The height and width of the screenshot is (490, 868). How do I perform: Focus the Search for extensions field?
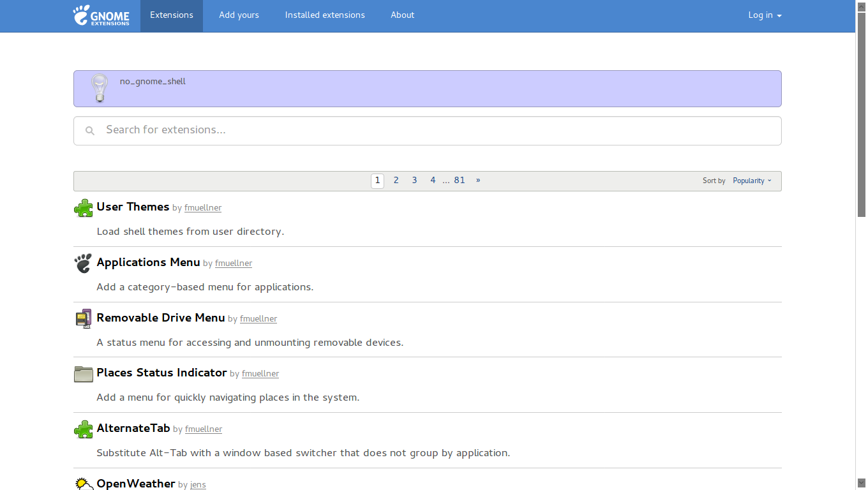[x=428, y=131]
